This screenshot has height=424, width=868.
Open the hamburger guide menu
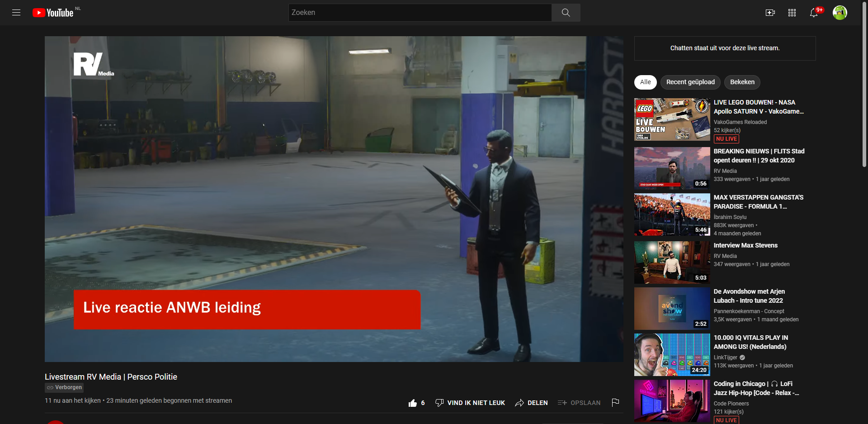(16, 13)
